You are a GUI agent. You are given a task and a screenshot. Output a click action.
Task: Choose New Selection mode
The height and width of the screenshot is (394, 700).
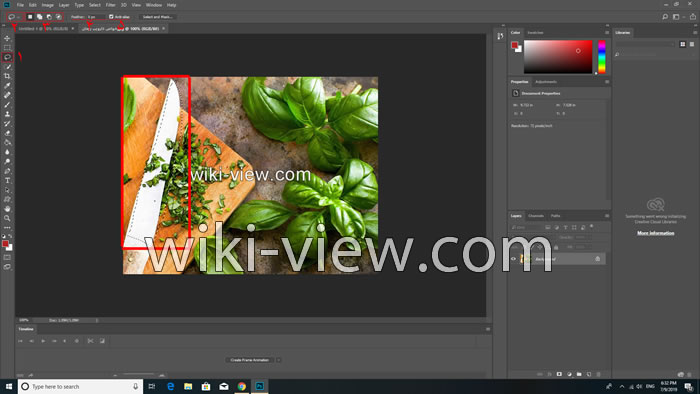[30, 17]
